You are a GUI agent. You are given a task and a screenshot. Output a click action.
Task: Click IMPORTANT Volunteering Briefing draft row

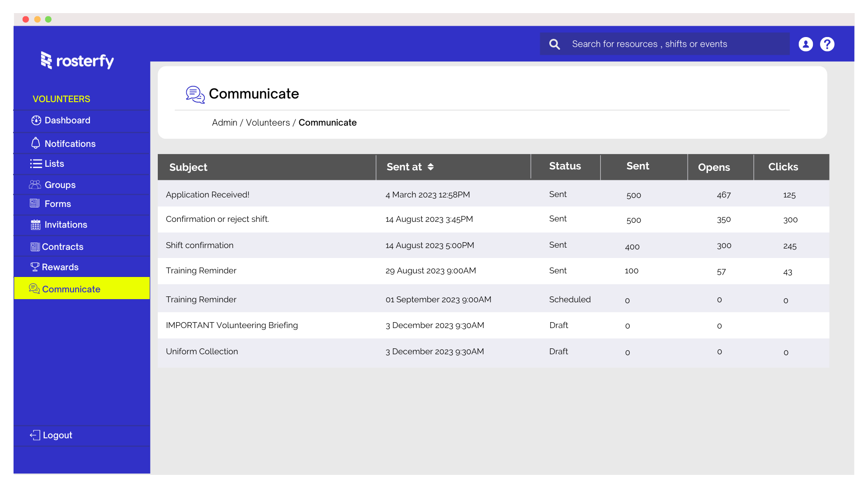(x=493, y=325)
